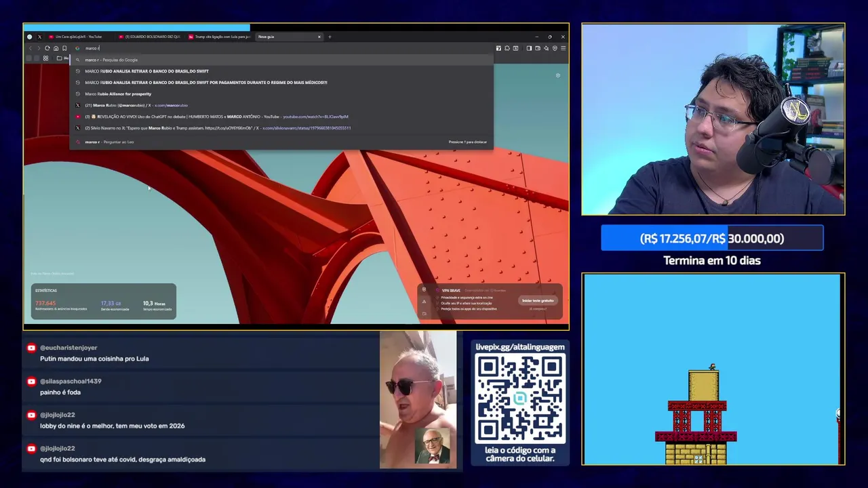This screenshot has height=488, width=868.
Task: Open the REVELAÇÃO AO VIVO YouTube suggestion
Action: (281, 117)
